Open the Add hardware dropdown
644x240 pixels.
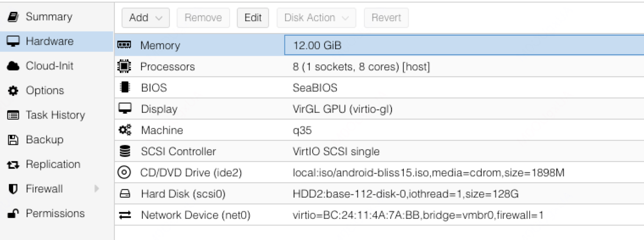pos(145,18)
